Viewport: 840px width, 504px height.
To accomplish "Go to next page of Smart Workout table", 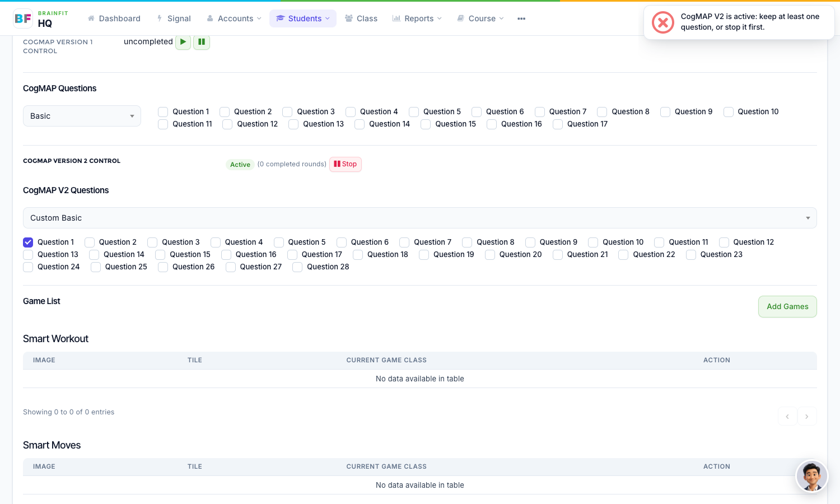I will click(807, 416).
